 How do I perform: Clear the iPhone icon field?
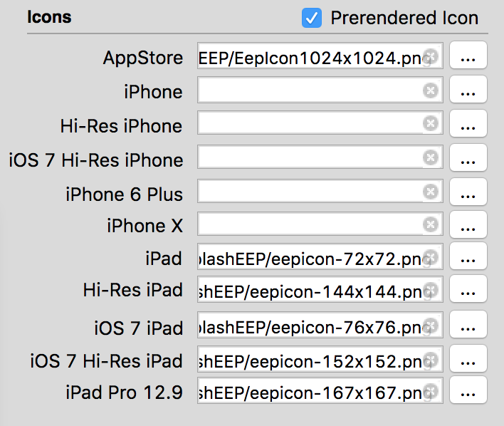[430, 90]
